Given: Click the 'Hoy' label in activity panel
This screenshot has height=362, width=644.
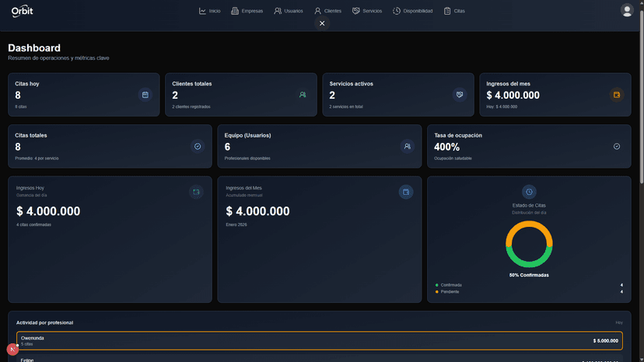Looking at the screenshot, I should 619,322.
